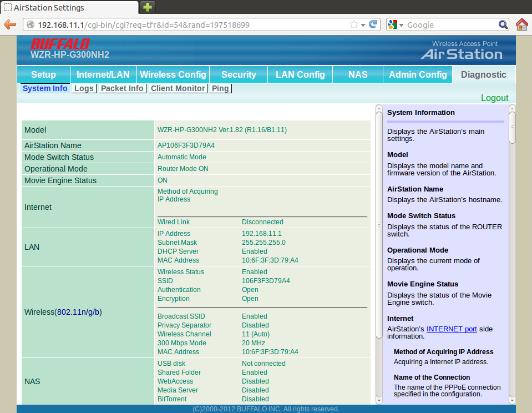
Task: Open the Wireless Config tab
Action: click(x=173, y=74)
